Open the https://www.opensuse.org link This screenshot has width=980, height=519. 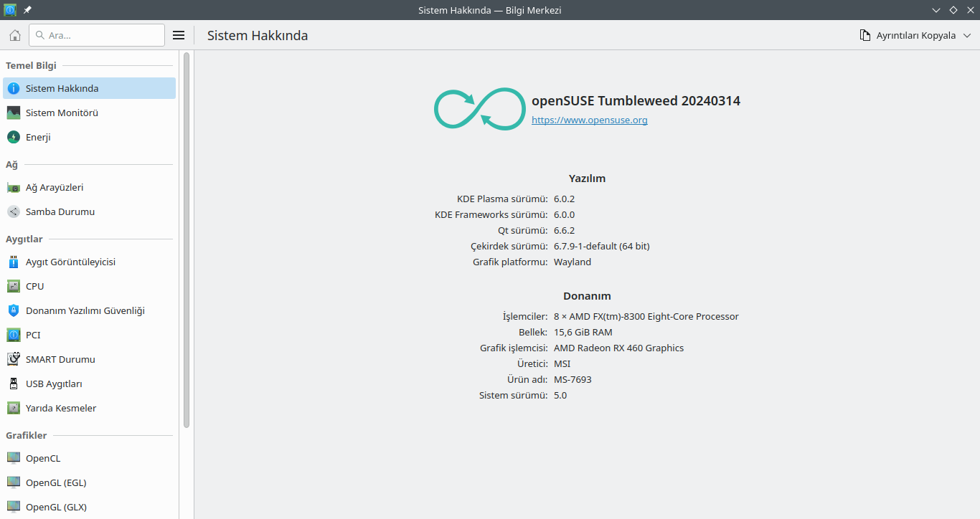(x=589, y=120)
